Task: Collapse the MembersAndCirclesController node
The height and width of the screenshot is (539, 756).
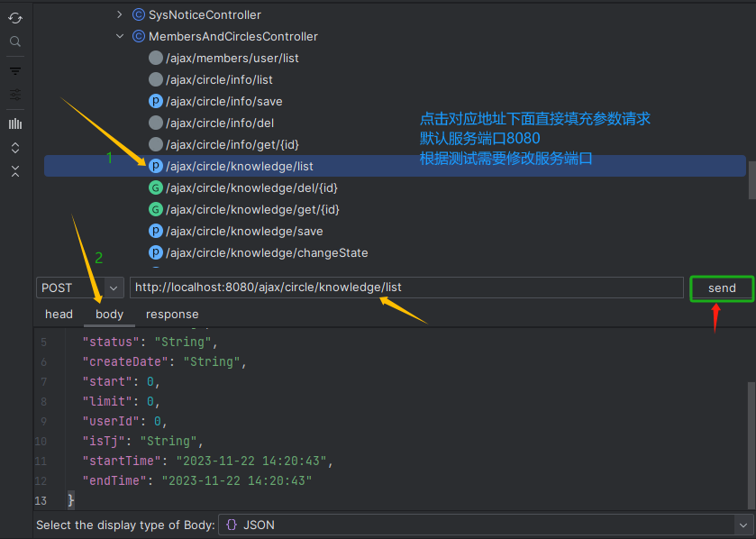Action: click(x=120, y=36)
